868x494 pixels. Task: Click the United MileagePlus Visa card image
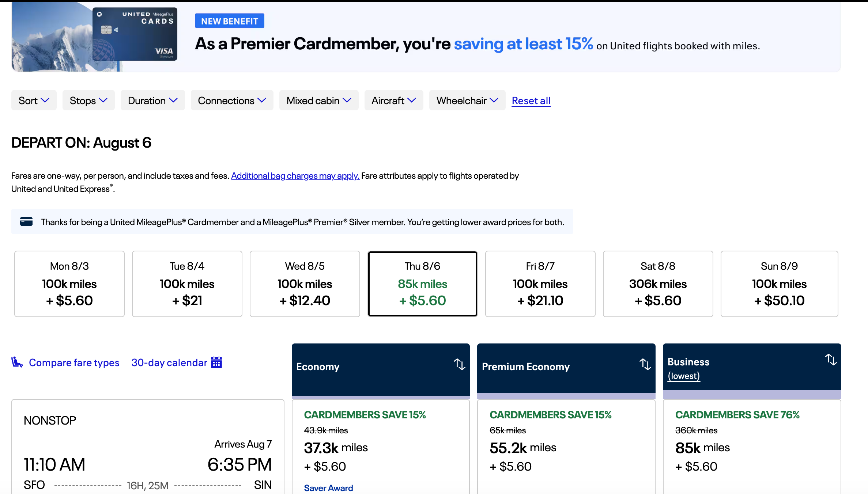coord(135,34)
